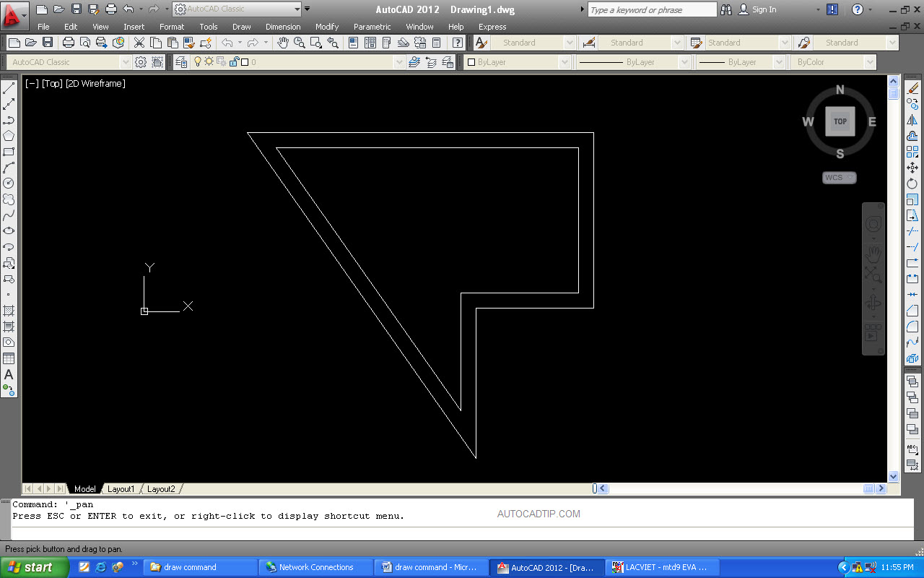The image size is (924, 578).
Task: Toggle layer 0 freeze sun icon
Action: click(x=209, y=62)
